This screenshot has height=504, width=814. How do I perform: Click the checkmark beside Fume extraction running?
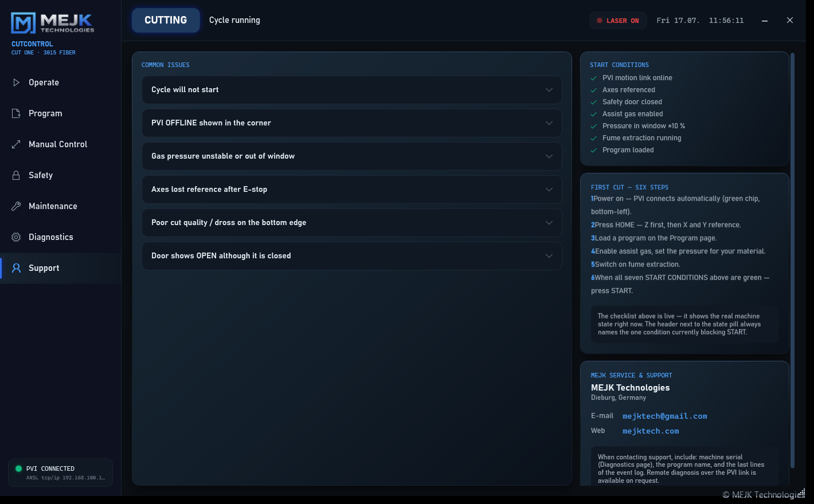[594, 139]
